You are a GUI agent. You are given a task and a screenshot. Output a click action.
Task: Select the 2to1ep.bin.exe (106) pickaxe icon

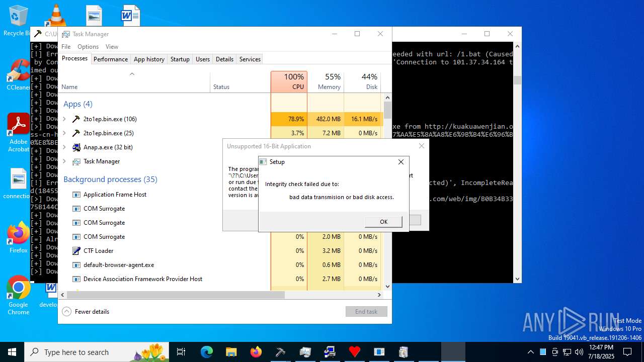[x=76, y=119]
